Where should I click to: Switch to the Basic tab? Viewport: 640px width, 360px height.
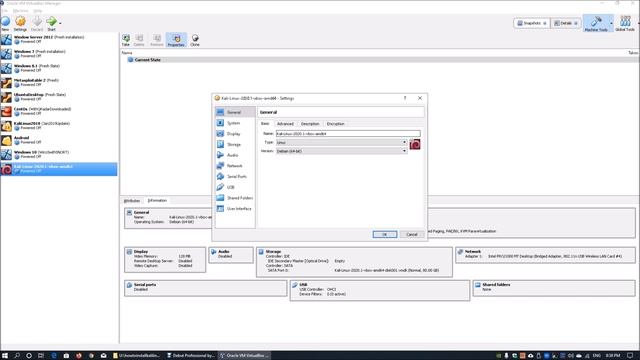click(x=265, y=124)
